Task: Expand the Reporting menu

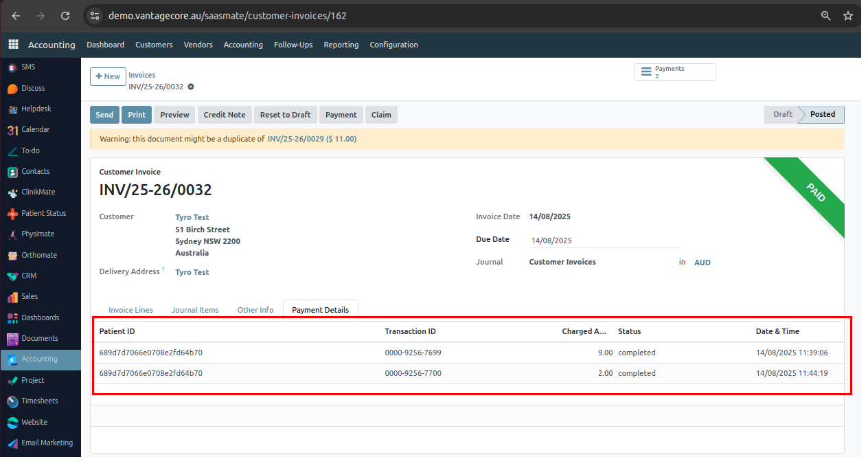Action: 341,45
